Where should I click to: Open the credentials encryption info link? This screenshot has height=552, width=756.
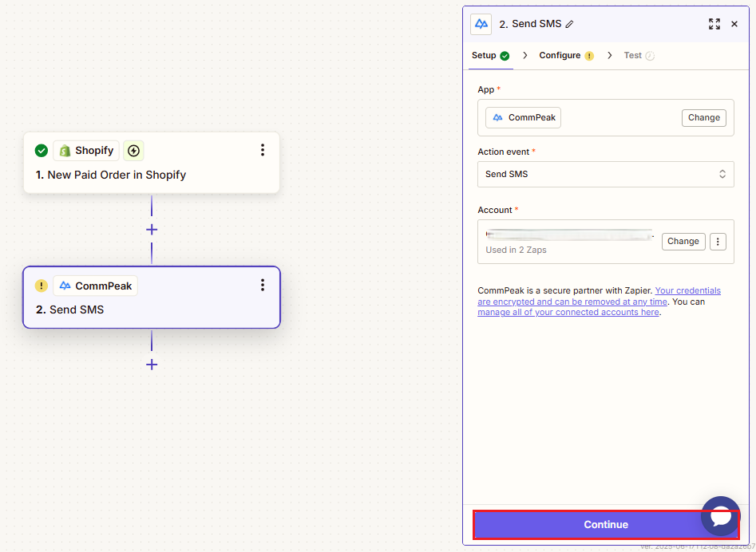coord(599,296)
